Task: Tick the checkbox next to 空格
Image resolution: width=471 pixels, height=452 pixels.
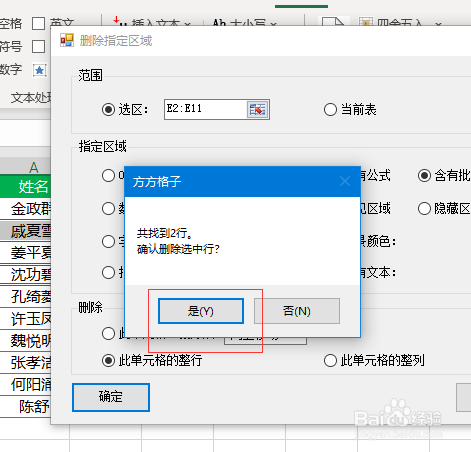Action: (38, 24)
